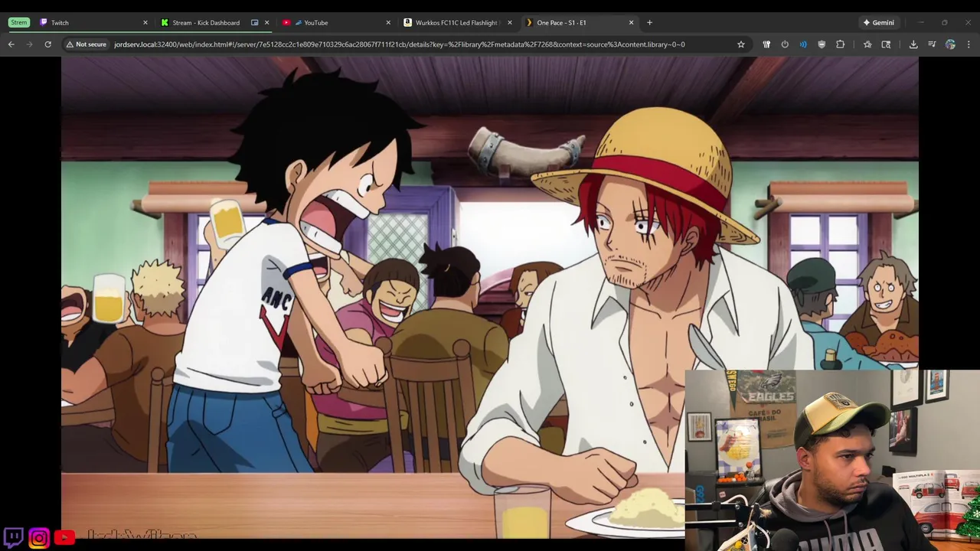Open the key-shaped extension icon in toolbar
The width and height of the screenshot is (980, 551).
766,44
